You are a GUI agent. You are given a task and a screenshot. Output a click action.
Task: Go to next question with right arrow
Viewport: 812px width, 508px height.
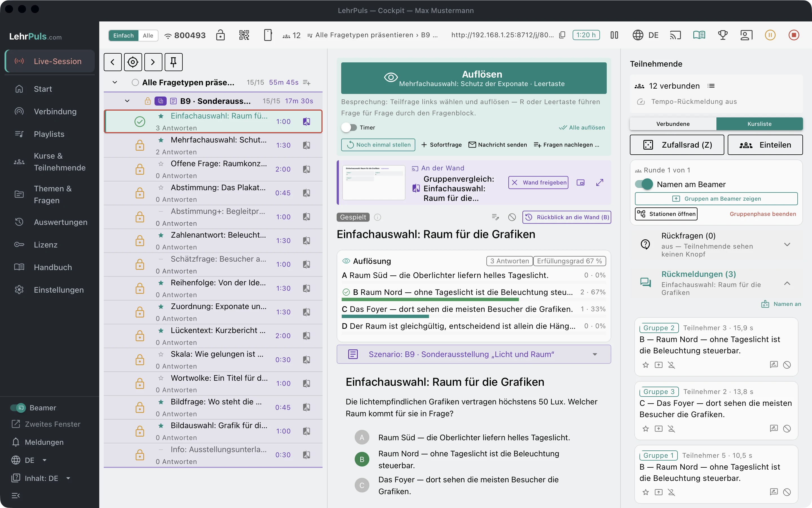[x=153, y=62]
